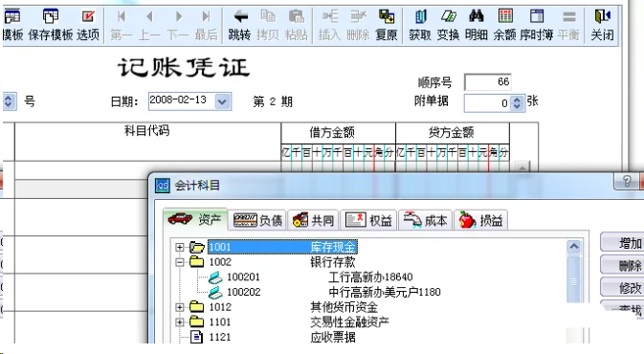Click the 粘贴 paste toolbar icon
This screenshot has height=354, width=644.
point(296,25)
